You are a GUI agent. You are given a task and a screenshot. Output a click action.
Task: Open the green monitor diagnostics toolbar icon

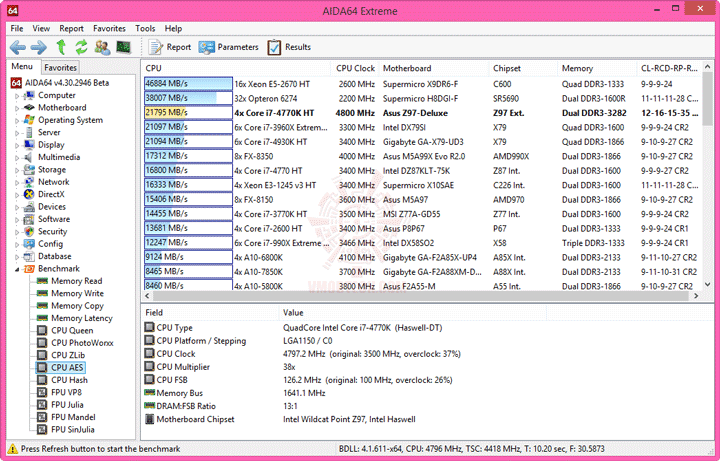tap(123, 47)
